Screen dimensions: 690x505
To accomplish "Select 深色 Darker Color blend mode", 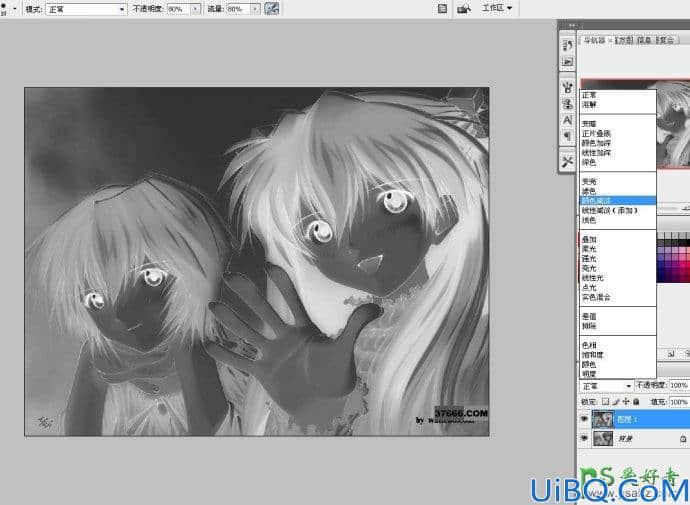I will [618, 162].
